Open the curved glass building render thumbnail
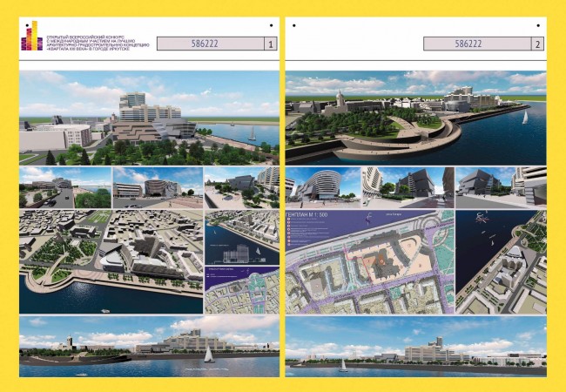The image size is (566, 392). (x=323, y=187)
